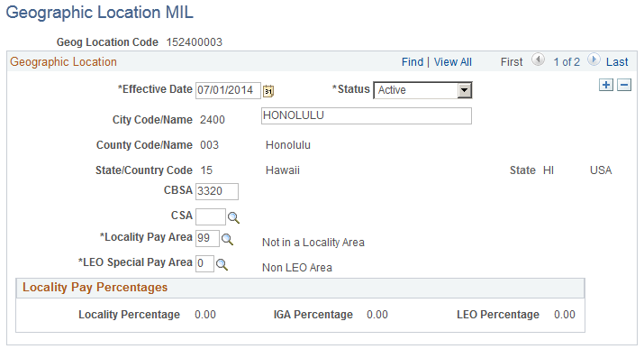644x349 pixels.
Task: Click the LEO Percentage value 0.00
Action: pyautogui.click(x=565, y=315)
